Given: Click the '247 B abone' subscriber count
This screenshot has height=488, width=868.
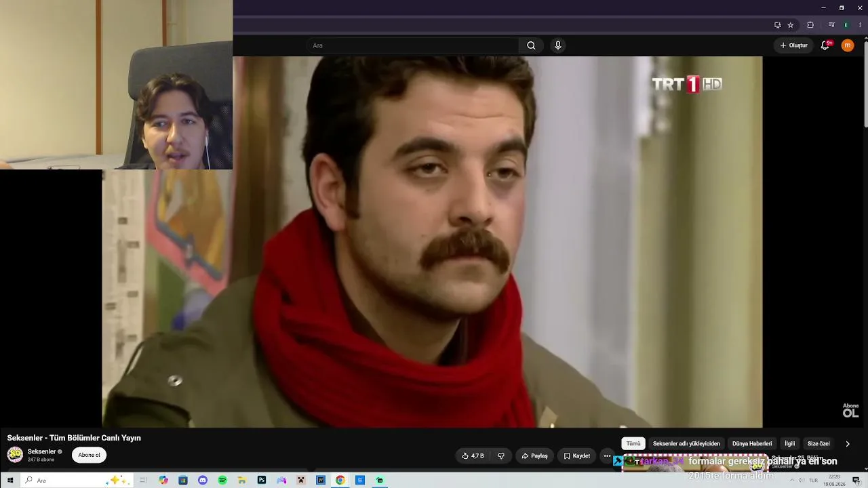Looking at the screenshot, I should click(41, 460).
